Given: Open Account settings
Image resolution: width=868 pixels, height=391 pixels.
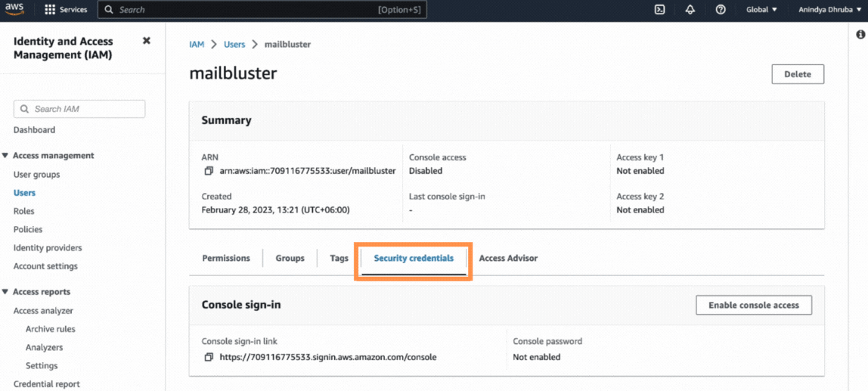Looking at the screenshot, I should click(x=45, y=266).
